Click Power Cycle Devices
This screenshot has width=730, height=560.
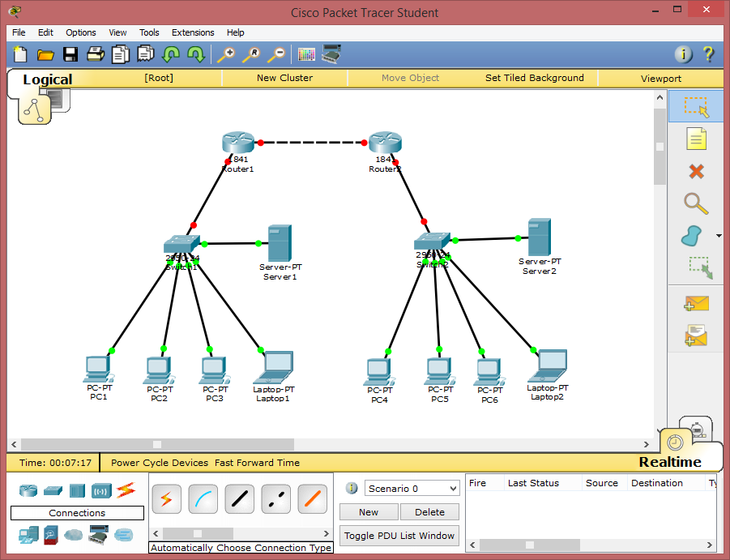[x=160, y=463]
